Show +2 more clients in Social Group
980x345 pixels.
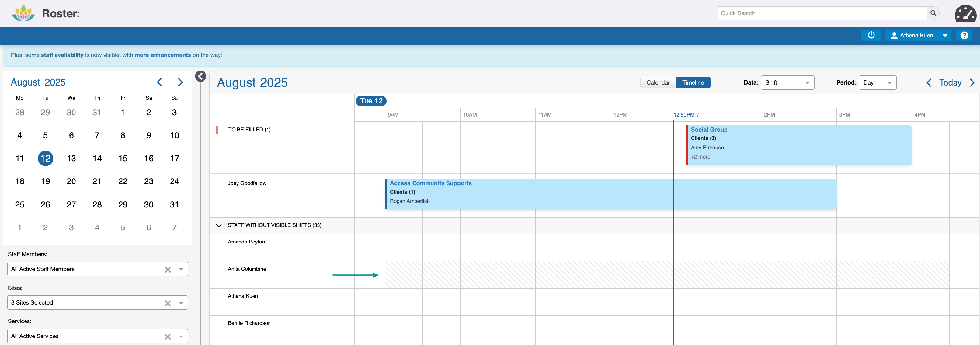(700, 157)
